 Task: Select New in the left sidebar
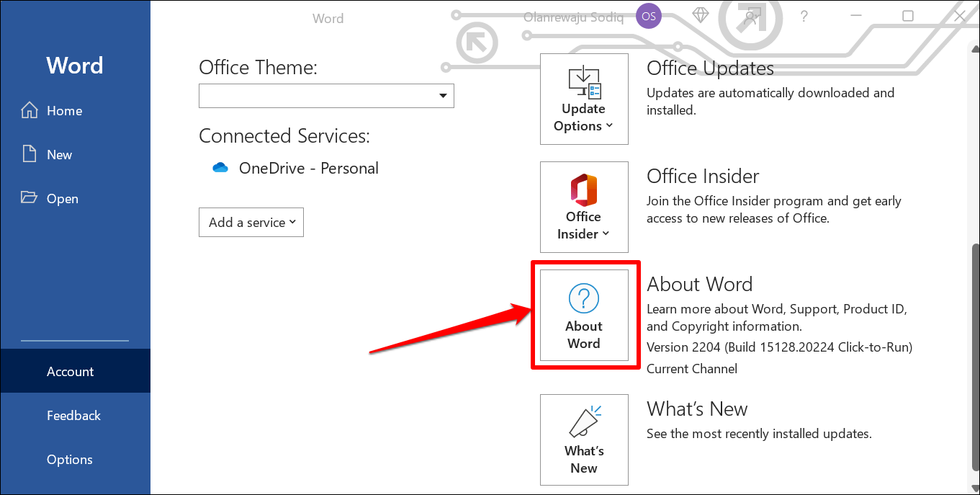click(x=59, y=155)
